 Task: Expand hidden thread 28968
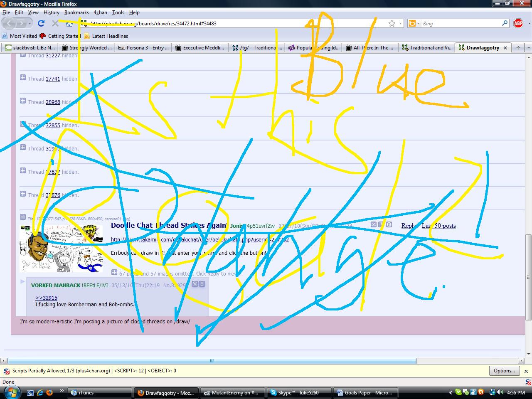pyautogui.click(x=23, y=101)
